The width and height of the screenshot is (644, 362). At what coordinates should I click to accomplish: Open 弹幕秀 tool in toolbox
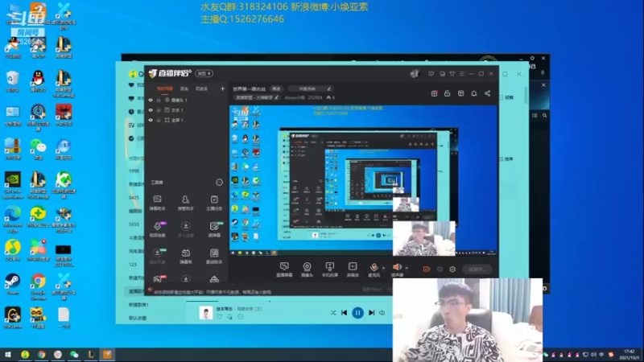[x=186, y=256]
